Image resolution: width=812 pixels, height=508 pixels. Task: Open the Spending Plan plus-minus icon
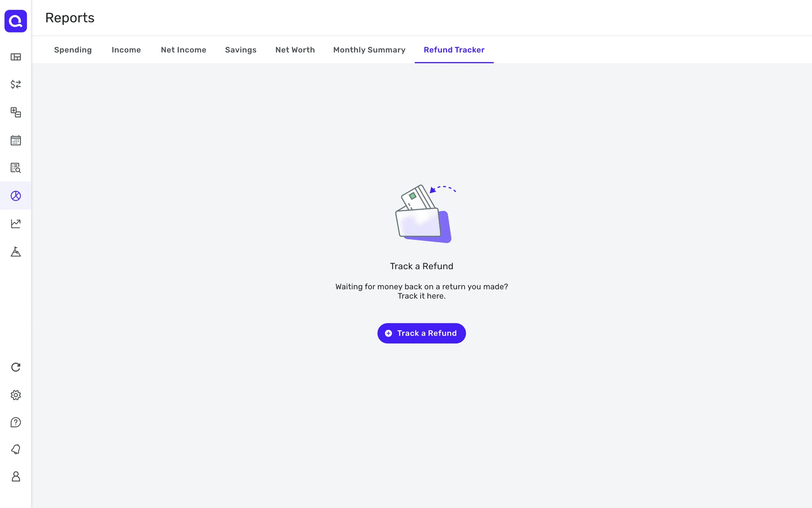coord(16,112)
